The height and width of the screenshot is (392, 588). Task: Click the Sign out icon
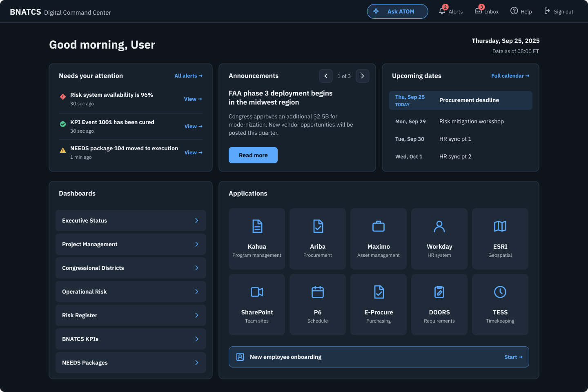point(547,11)
